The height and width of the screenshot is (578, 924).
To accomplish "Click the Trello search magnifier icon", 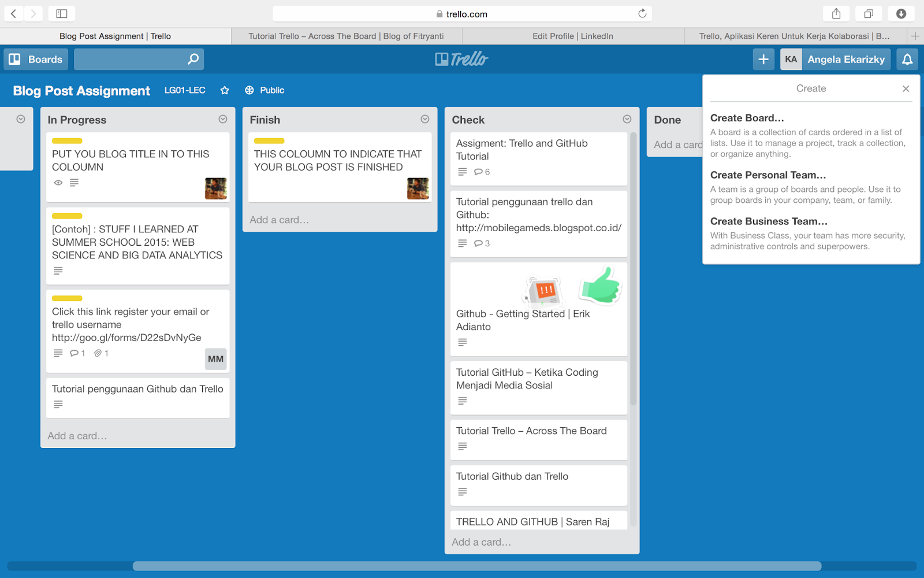I will pos(193,59).
